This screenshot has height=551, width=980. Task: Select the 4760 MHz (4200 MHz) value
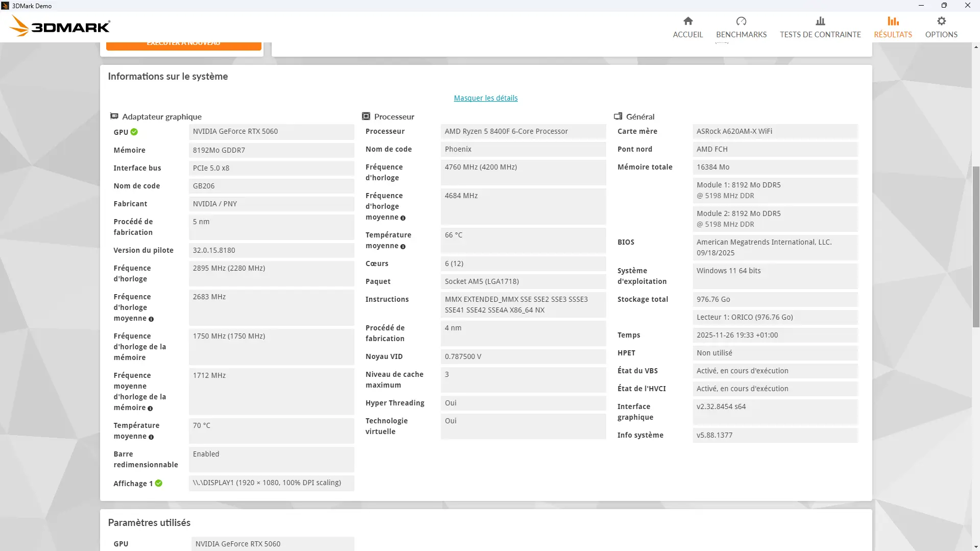523,173
